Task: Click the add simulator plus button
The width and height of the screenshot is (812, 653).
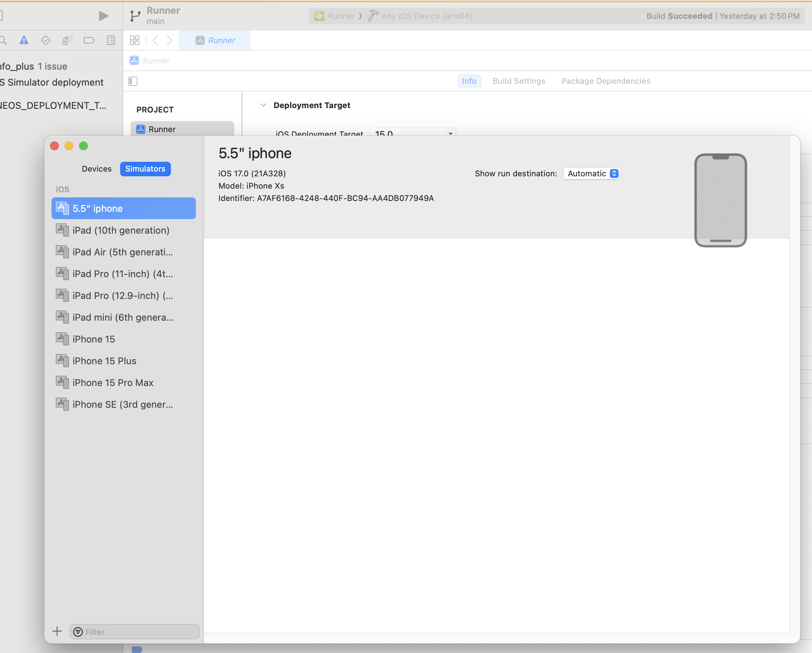Action: pyautogui.click(x=57, y=631)
